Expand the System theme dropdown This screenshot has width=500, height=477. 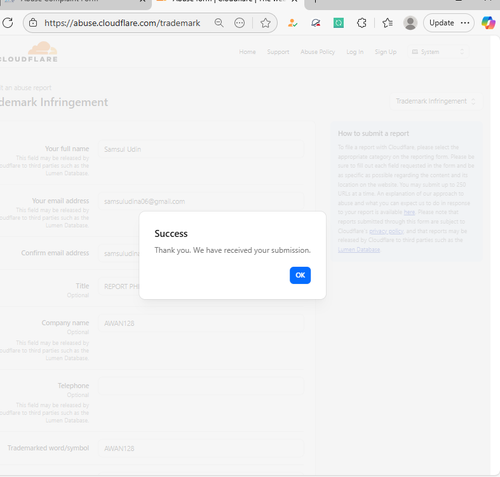(x=438, y=52)
